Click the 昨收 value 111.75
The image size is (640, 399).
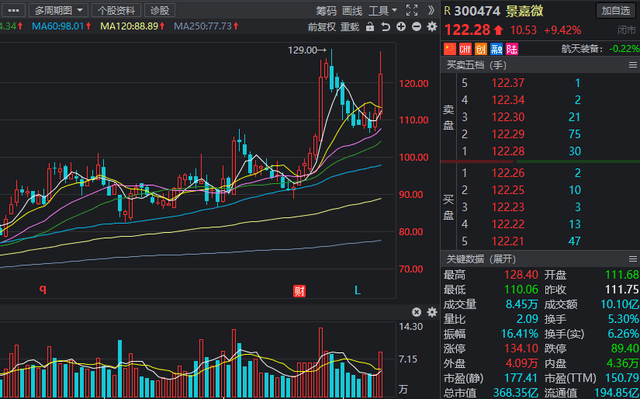[622, 290]
